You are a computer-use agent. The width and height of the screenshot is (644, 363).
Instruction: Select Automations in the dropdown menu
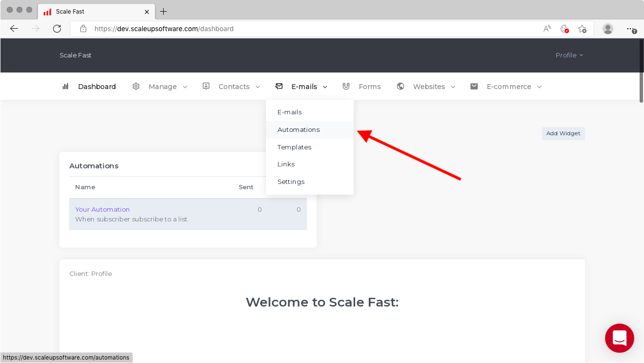point(310,130)
